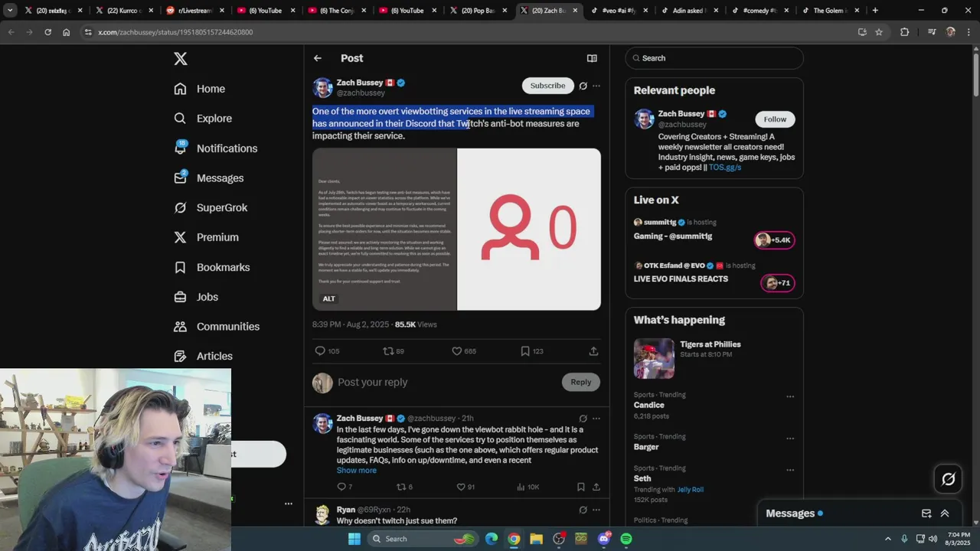Like the post with 665 likes
The image size is (980, 551).
pyautogui.click(x=463, y=351)
